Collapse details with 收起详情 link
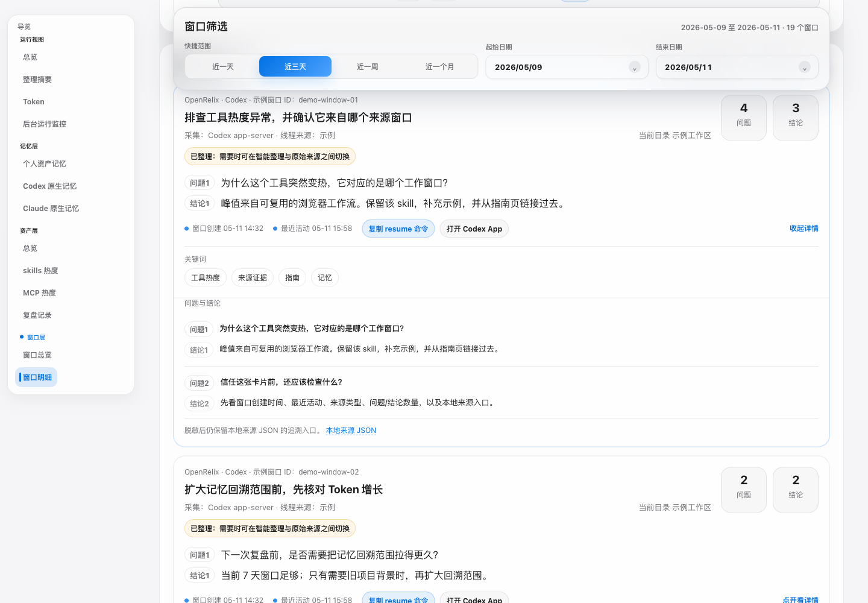Image resolution: width=868 pixels, height=603 pixels. [804, 229]
